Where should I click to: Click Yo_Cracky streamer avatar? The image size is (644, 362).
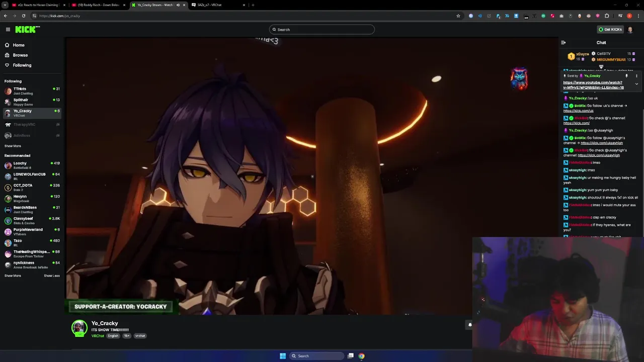(x=79, y=328)
